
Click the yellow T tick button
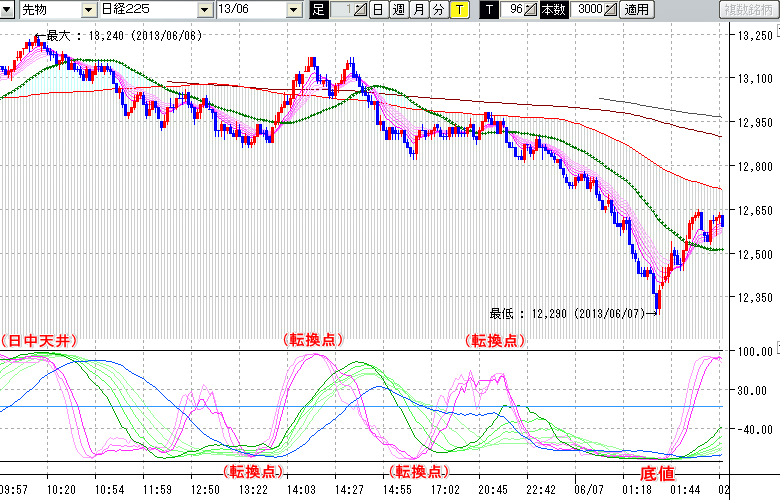pos(458,10)
